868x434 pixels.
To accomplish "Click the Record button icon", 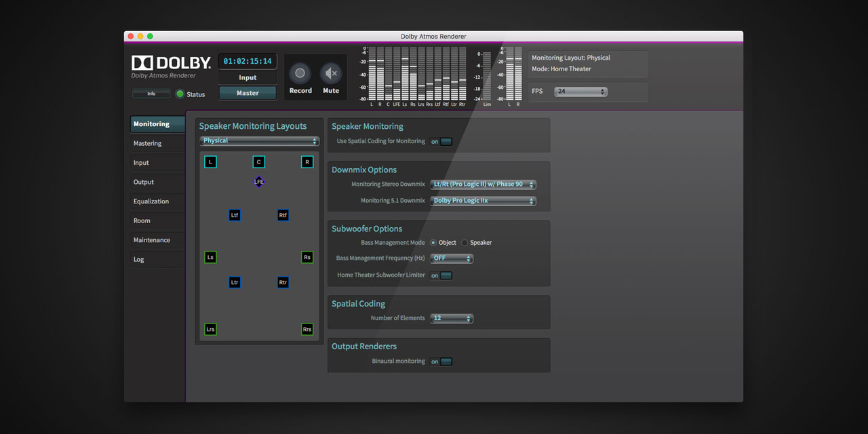I will click(300, 73).
